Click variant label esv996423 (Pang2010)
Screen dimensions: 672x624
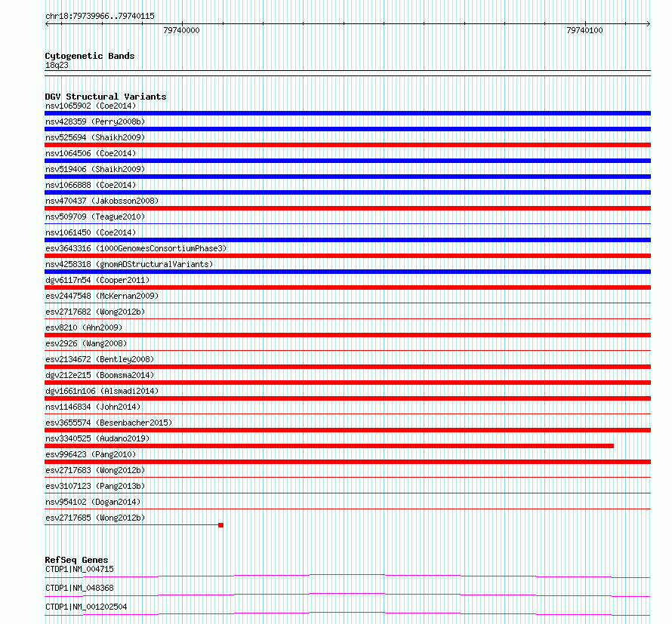[x=91, y=454]
